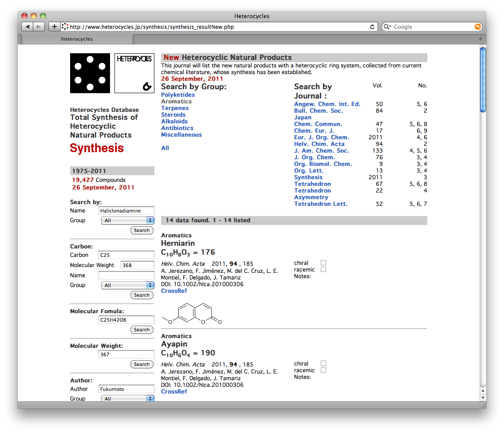Open Org. Biomol. Chem. link
The width and height of the screenshot is (504, 433).
click(x=323, y=164)
